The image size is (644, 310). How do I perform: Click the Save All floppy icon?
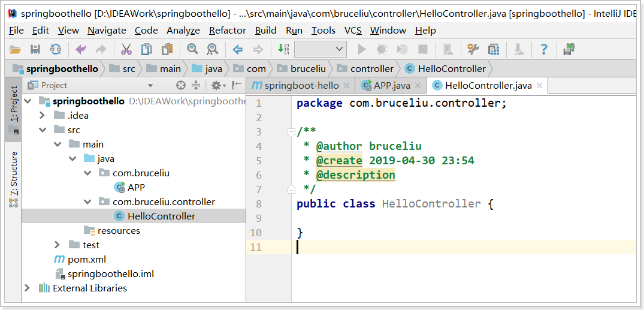pos(35,50)
